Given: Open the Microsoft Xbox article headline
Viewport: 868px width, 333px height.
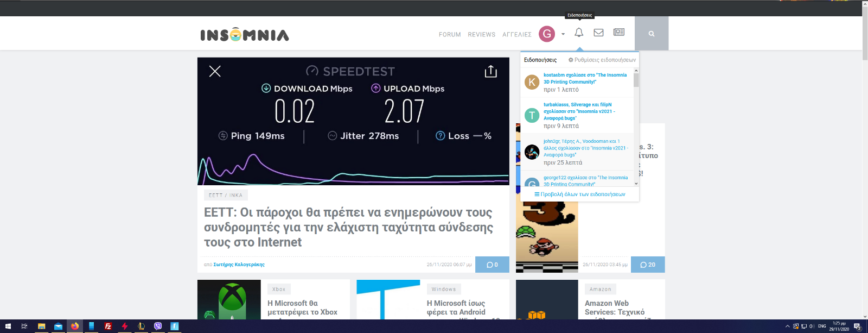Looking at the screenshot, I should 302,308.
